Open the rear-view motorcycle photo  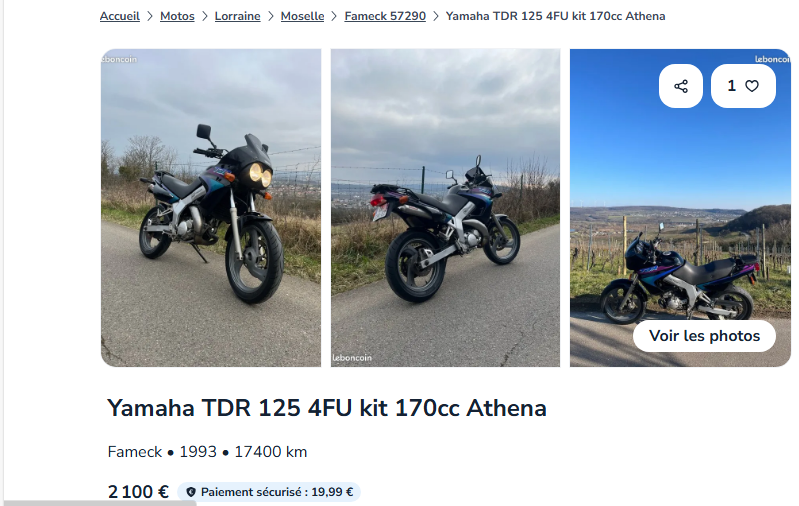click(445, 208)
